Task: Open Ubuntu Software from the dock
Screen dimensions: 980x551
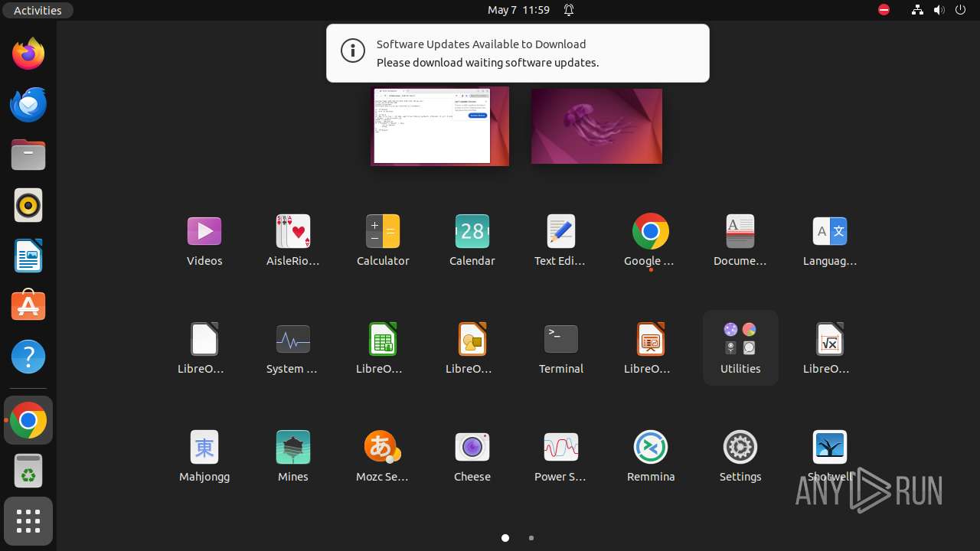Action: (28, 306)
